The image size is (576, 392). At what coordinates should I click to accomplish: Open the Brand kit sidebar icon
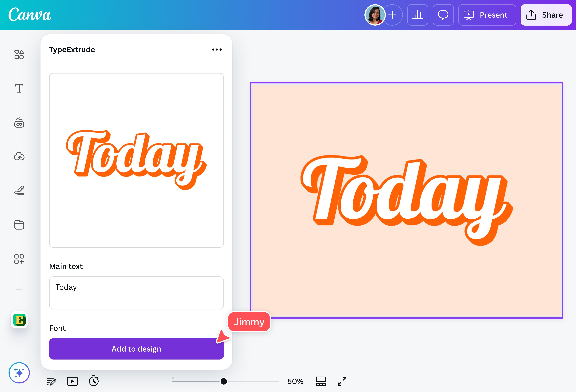pyautogui.click(x=19, y=123)
